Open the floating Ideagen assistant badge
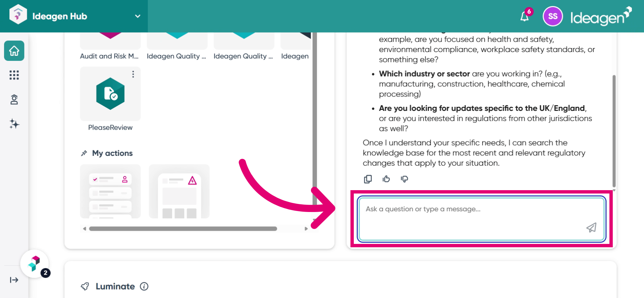This screenshot has width=644, height=298. coord(35,264)
